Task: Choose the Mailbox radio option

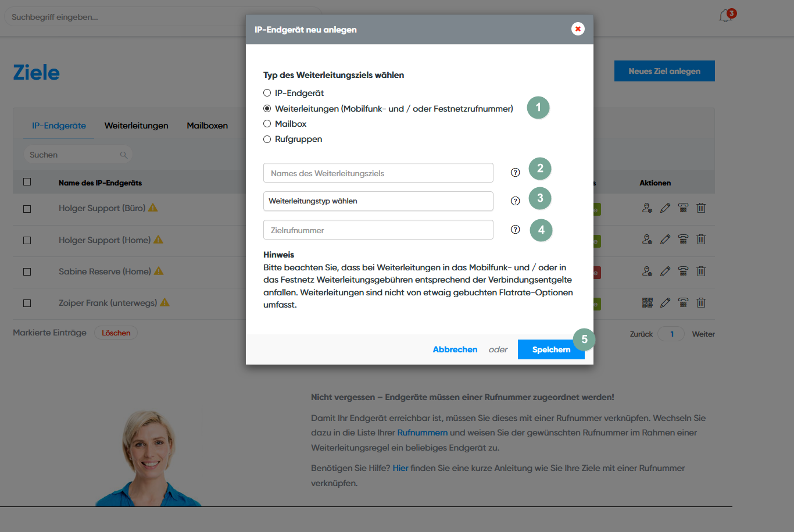Action: 267,124
